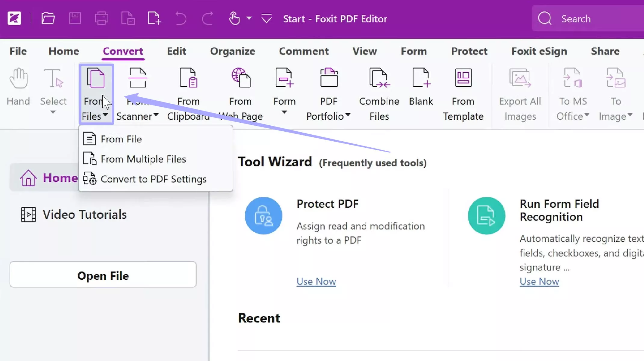The image size is (644, 361).
Task: Open the File menu
Action: pos(18,51)
